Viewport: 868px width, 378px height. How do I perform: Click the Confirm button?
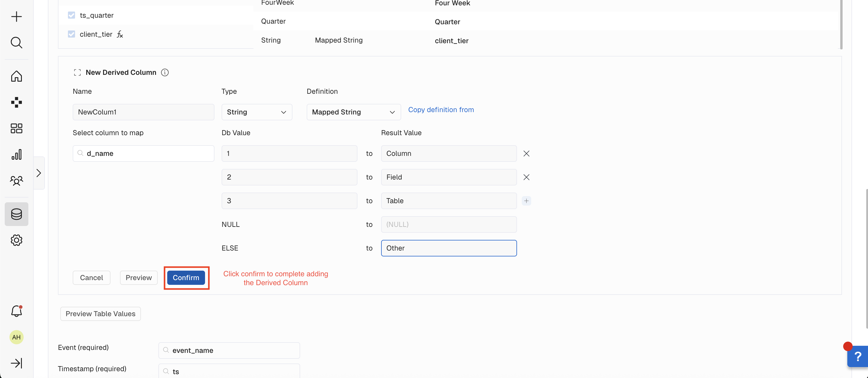186,277
